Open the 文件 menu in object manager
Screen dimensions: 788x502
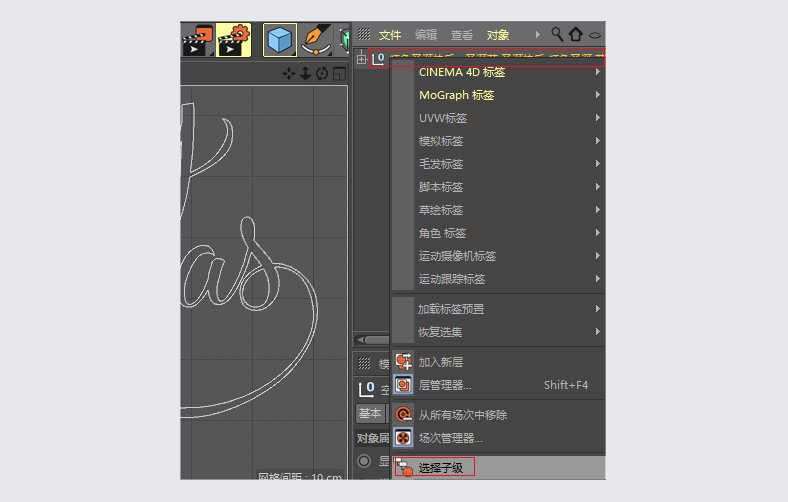pyautogui.click(x=389, y=35)
